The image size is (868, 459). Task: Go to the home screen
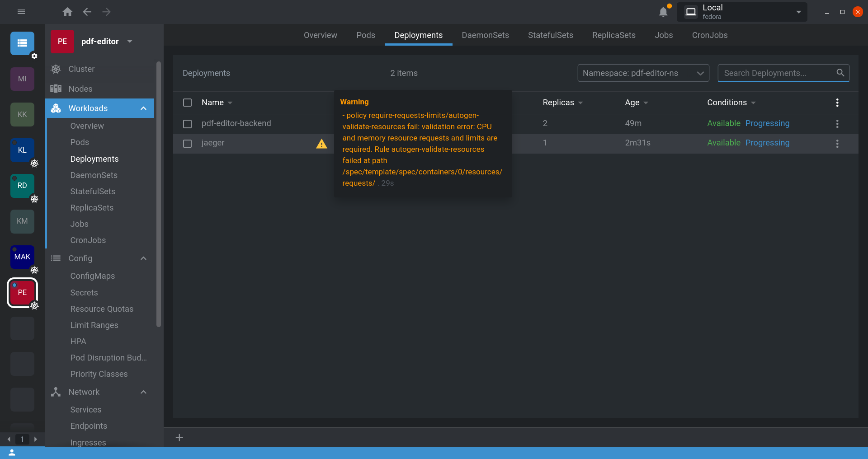[67, 12]
